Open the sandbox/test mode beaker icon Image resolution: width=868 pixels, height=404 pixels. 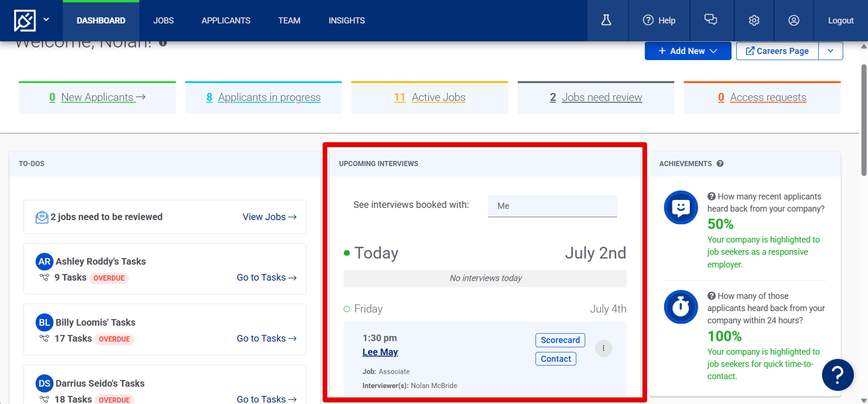click(x=607, y=20)
